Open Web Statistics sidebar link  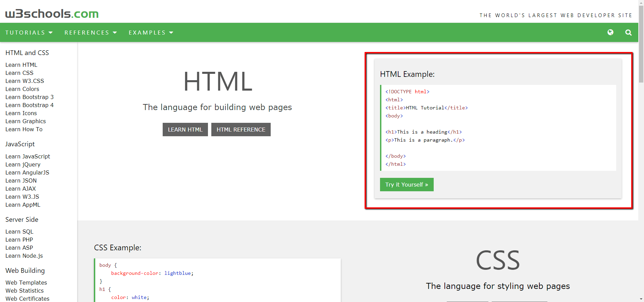[x=24, y=291]
